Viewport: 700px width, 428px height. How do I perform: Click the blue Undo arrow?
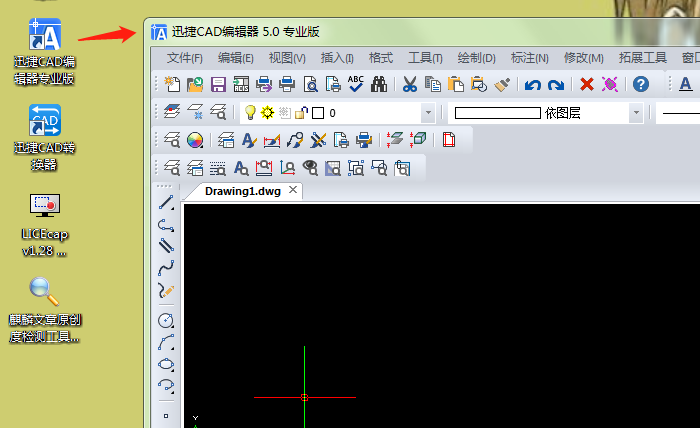coord(533,84)
